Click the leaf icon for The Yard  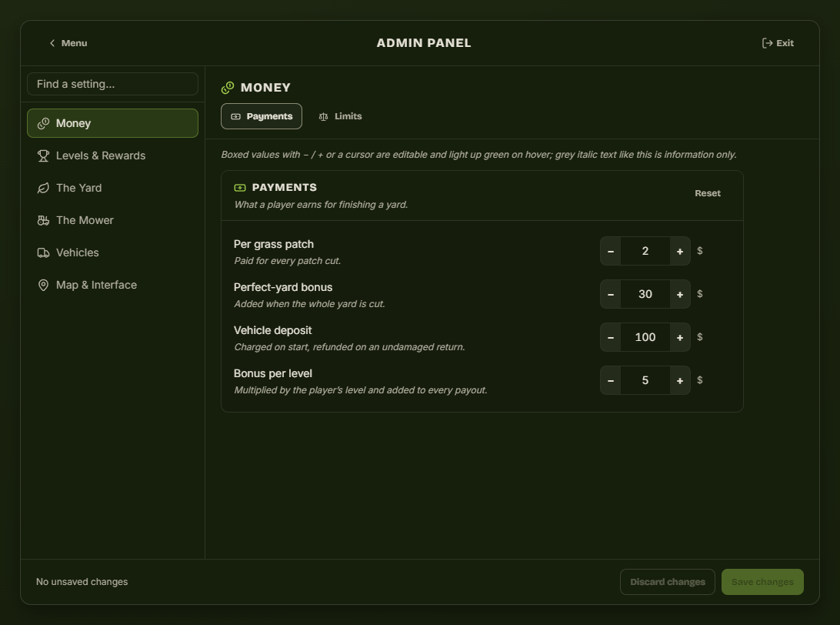[x=43, y=188]
